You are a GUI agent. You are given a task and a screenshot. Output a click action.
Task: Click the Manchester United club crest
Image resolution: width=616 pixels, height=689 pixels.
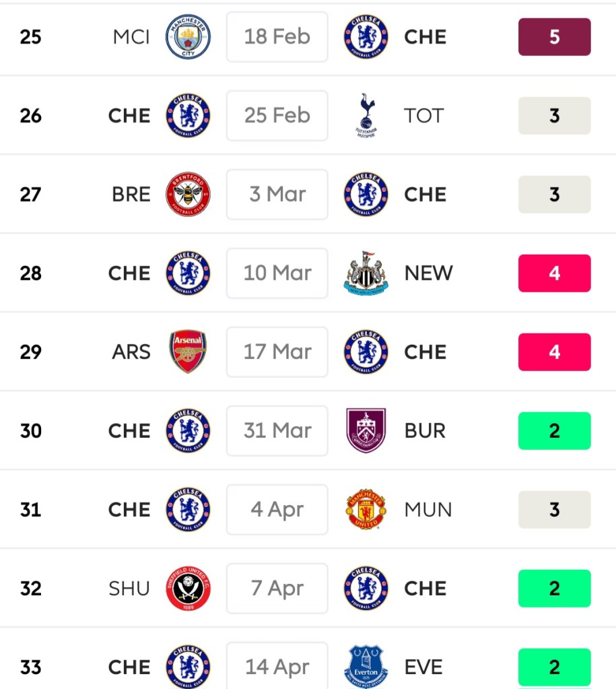point(366,510)
